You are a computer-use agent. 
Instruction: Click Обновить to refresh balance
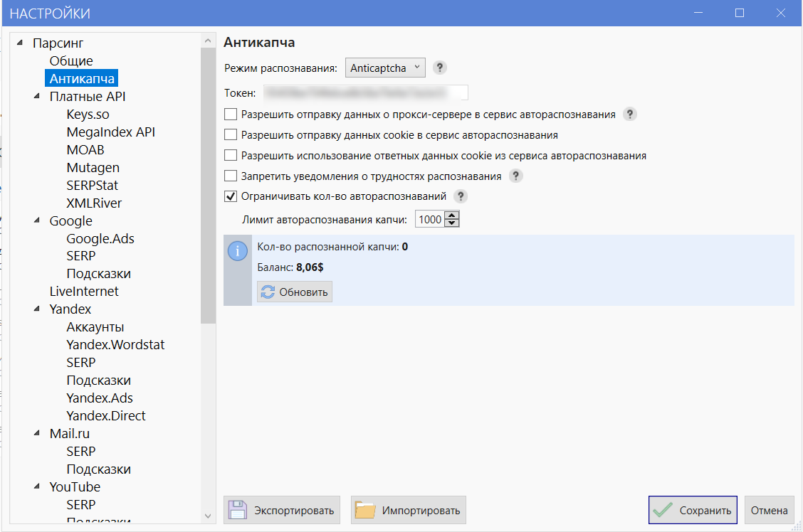[295, 292]
